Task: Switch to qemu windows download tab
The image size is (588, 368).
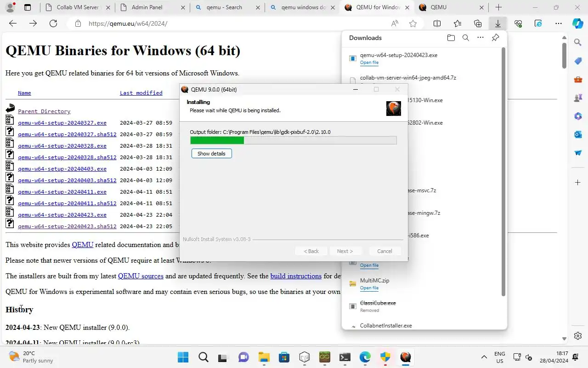Action: pos(302,7)
